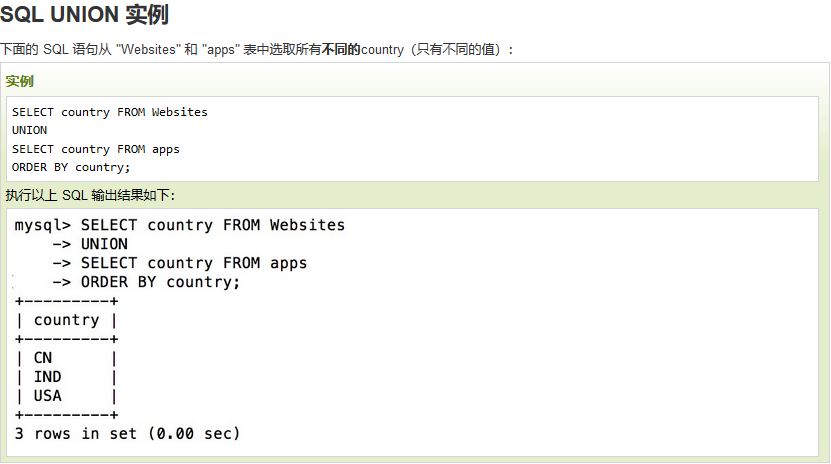Click the 3 rows in set summary

pyautogui.click(x=127, y=434)
